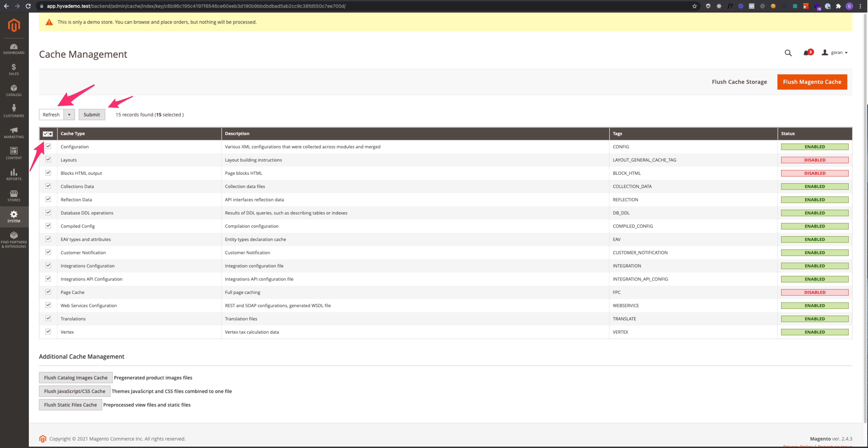Click the footer Magento logo
This screenshot has width=868, height=448.
[x=43, y=438]
